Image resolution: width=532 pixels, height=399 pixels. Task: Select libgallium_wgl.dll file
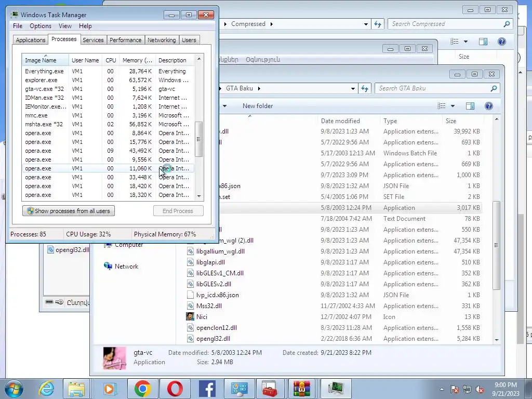click(220, 251)
